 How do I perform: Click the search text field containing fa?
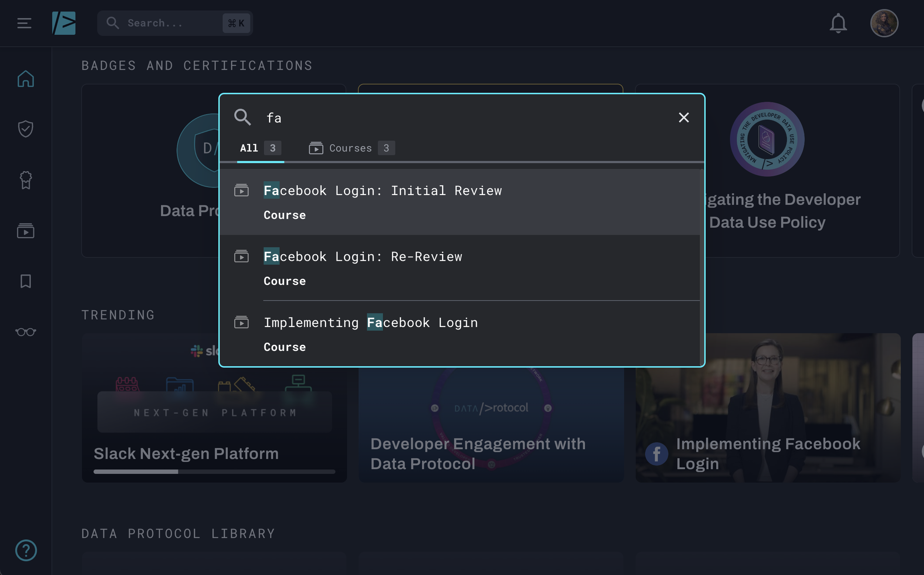pos(456,118)
